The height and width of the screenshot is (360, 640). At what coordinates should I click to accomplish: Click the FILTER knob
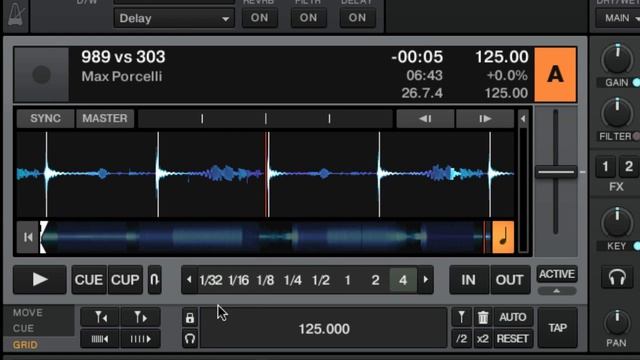(x=617, y=113)
